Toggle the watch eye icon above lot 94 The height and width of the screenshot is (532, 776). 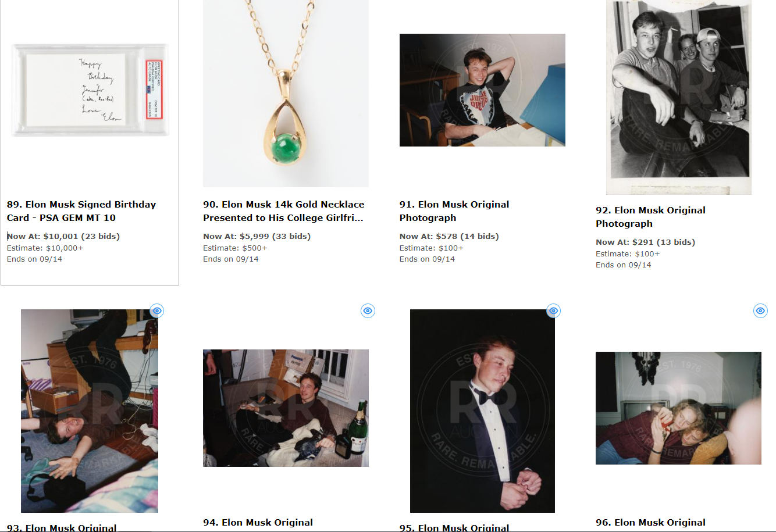[368, 310]
